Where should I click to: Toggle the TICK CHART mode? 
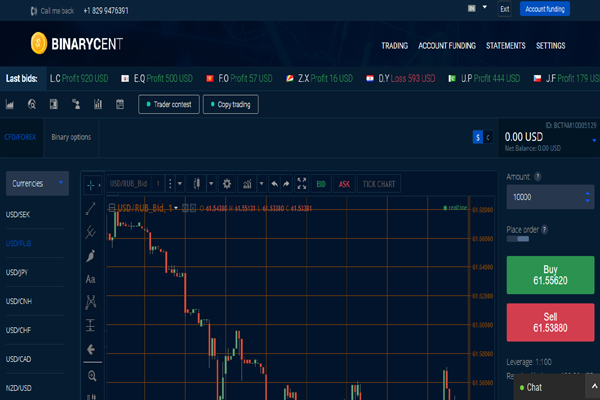379,184
